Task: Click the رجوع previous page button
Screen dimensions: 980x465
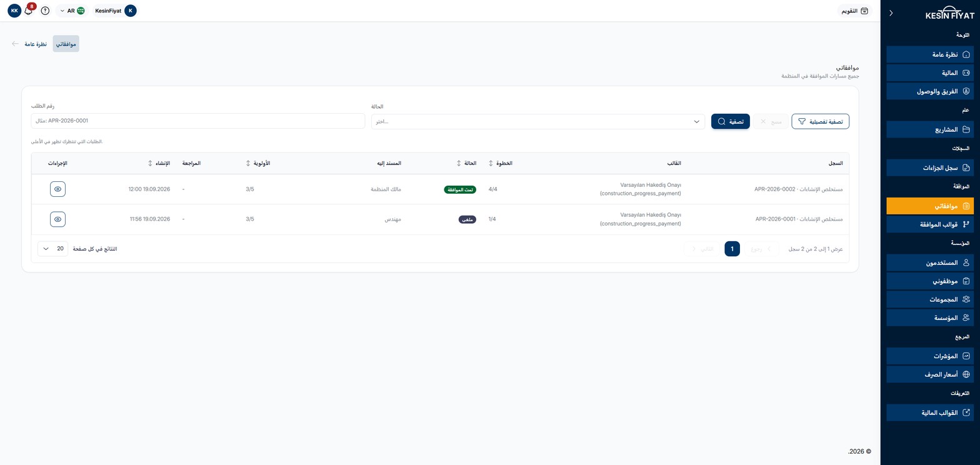Action: 761,249
